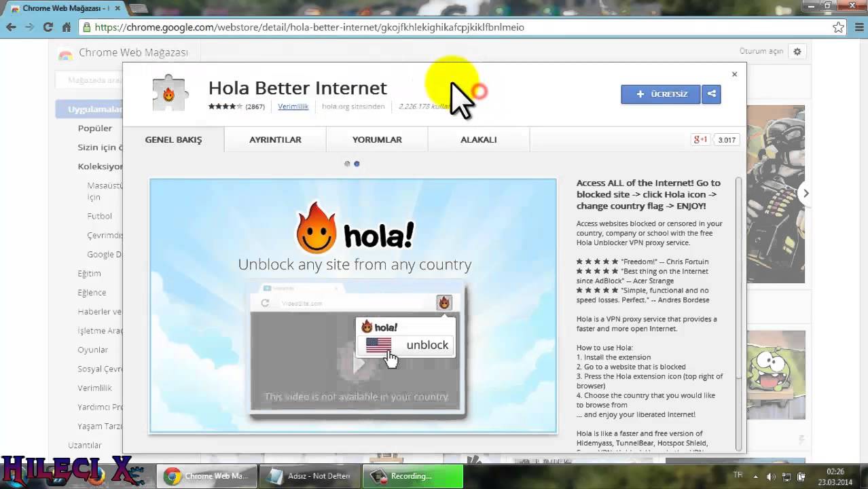Click the volume speaker tray icon

(x=771, y=477)
